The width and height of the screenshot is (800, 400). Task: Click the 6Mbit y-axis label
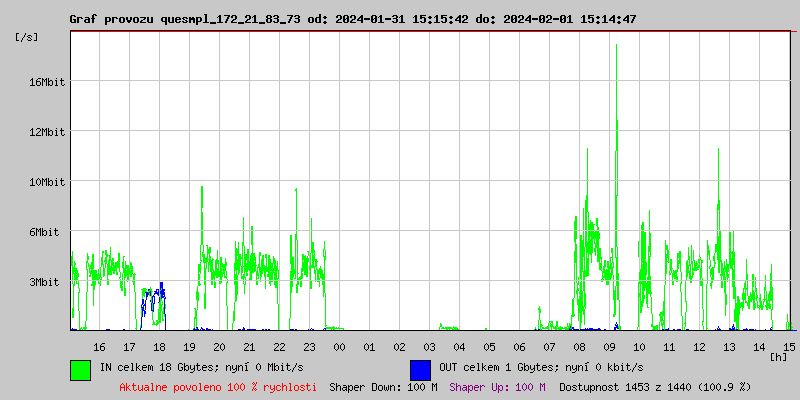click(47, 232)
